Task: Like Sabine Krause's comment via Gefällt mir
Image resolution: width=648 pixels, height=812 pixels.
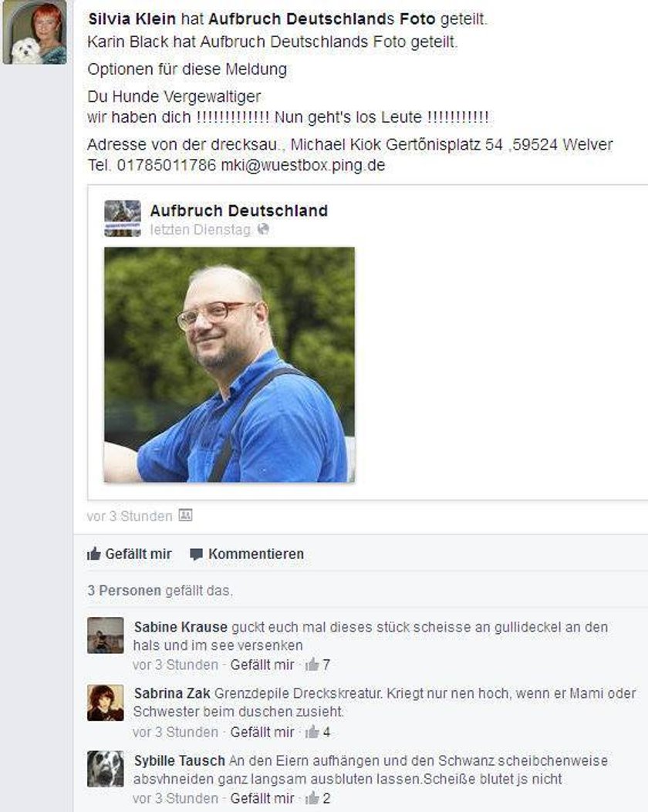Action: pyautogui.click(x=262, y=665)
